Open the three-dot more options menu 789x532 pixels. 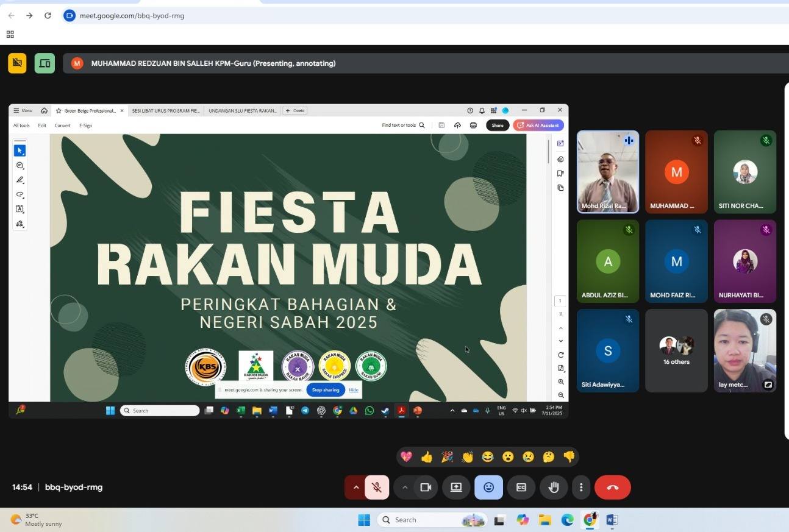pyautogui.click(x=581, y=488)
